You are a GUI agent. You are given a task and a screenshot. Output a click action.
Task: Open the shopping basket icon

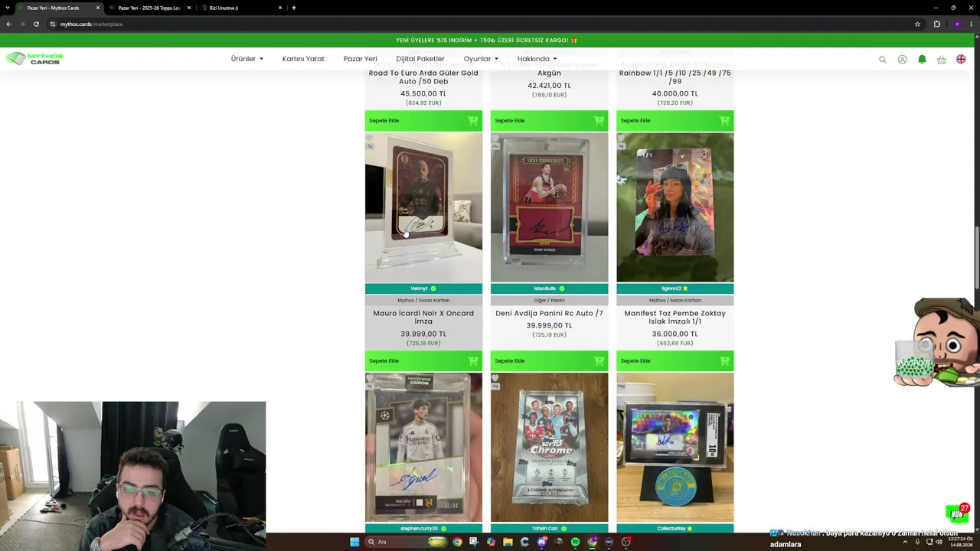[941, 59]
